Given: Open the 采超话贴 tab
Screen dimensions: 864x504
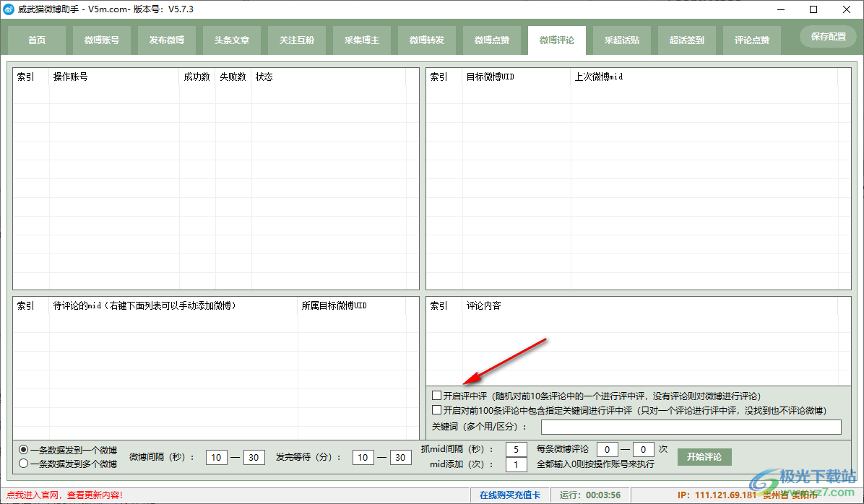Looking at the screenshot, I should point(622,40).
